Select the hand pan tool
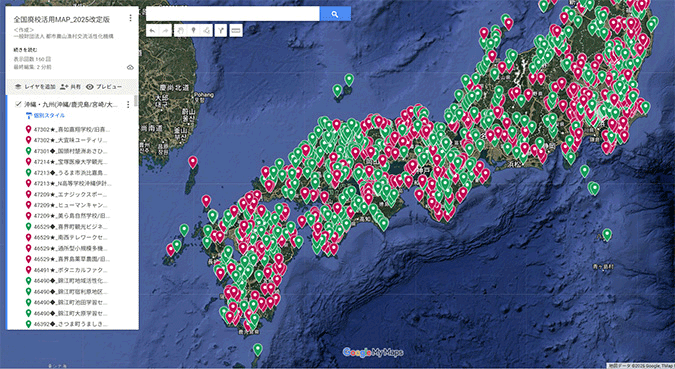The image size is (675, 369). (180, 31)
